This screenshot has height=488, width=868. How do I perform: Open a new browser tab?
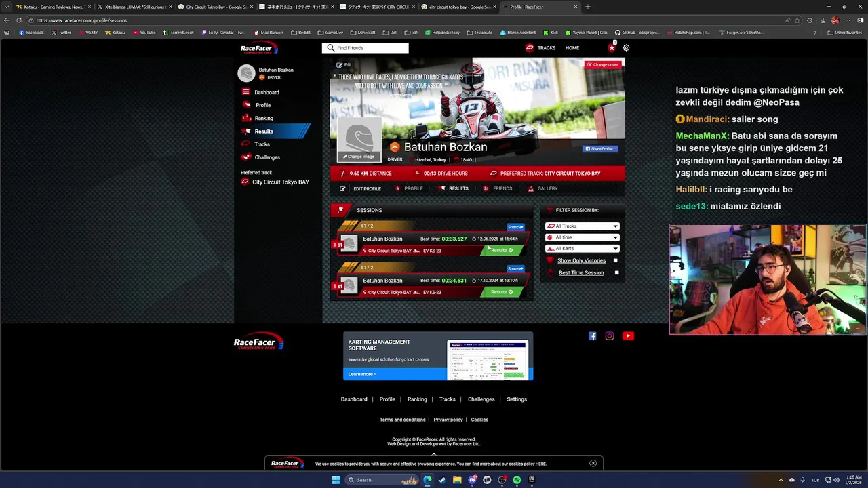point(587,7)
